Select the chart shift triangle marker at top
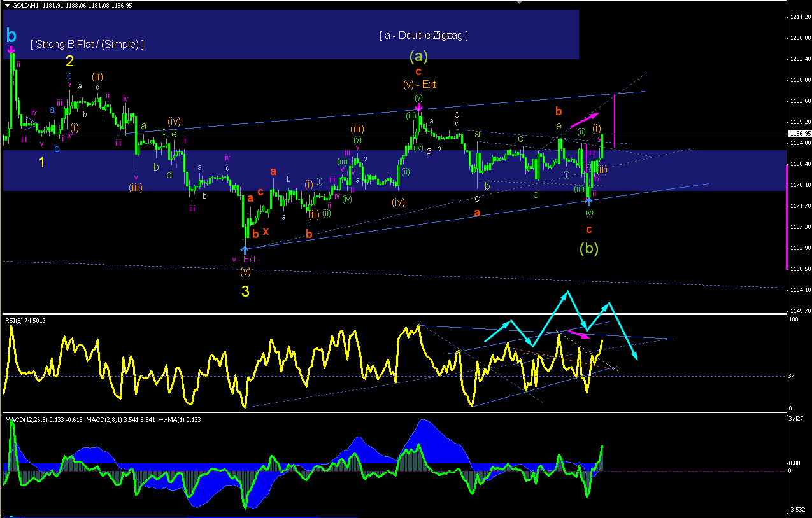Screen dimensions: 812x518 [x=519, y=2]
